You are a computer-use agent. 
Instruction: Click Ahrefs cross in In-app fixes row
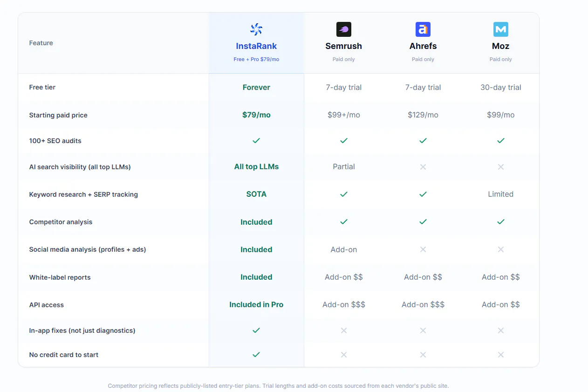pyautogui.click(x=423, y=330)
